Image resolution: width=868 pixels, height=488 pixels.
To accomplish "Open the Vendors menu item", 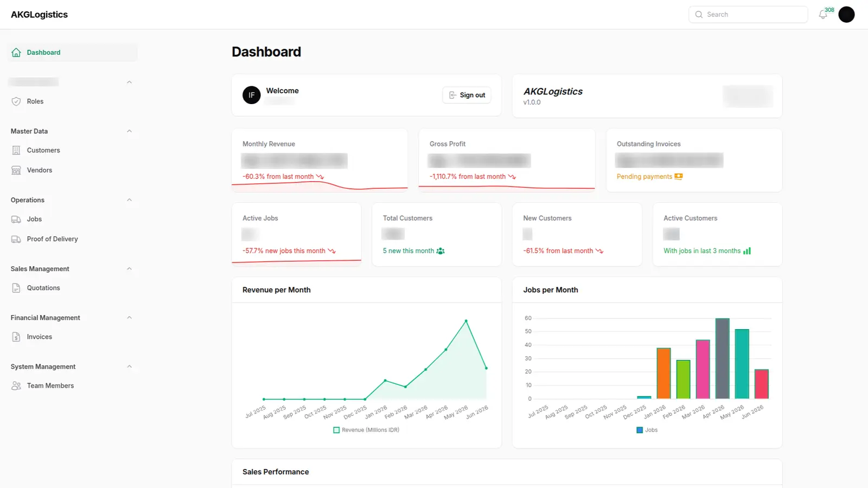I will click(x=73, y=170).
